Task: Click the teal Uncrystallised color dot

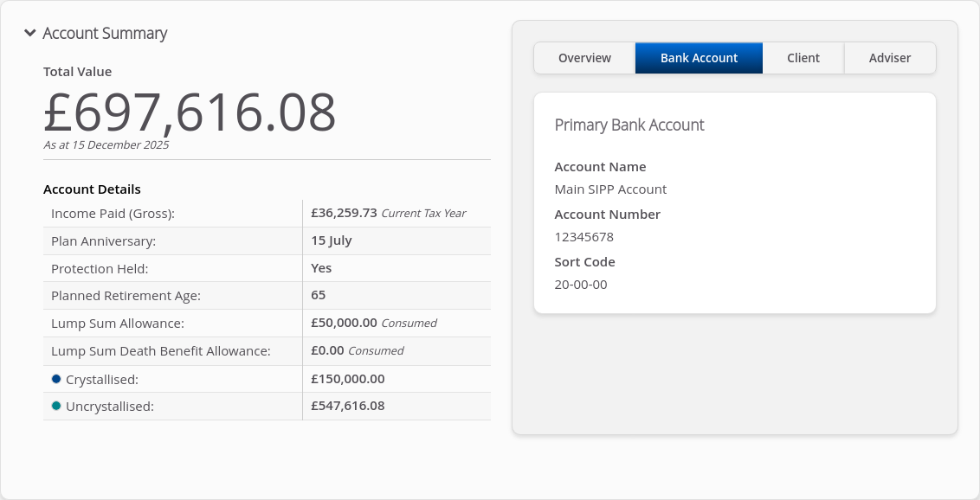Action: tap(56, 406)
